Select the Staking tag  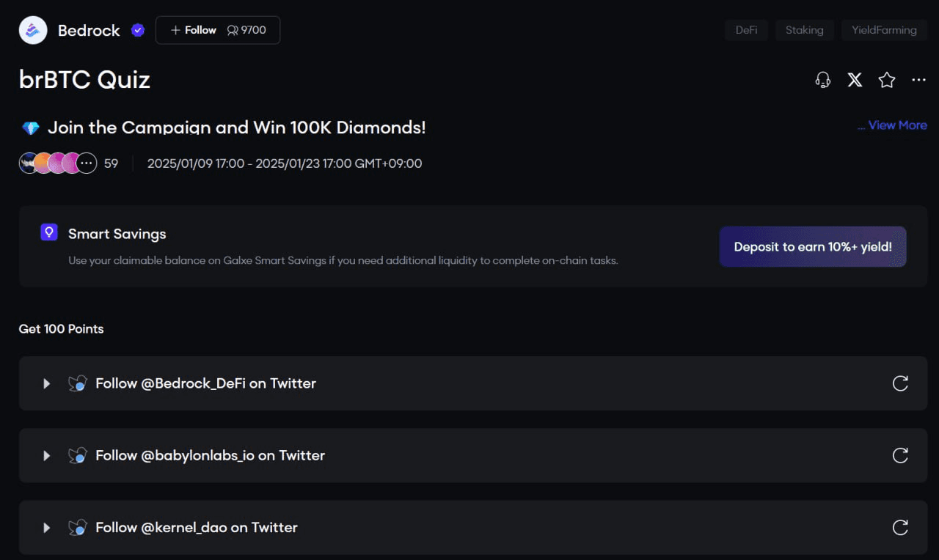click(x=805, y=30)
